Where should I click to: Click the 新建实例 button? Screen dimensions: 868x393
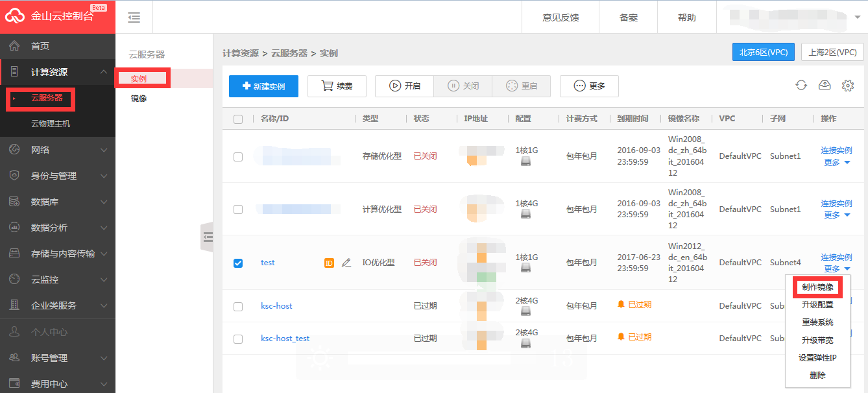coord(263,86)
